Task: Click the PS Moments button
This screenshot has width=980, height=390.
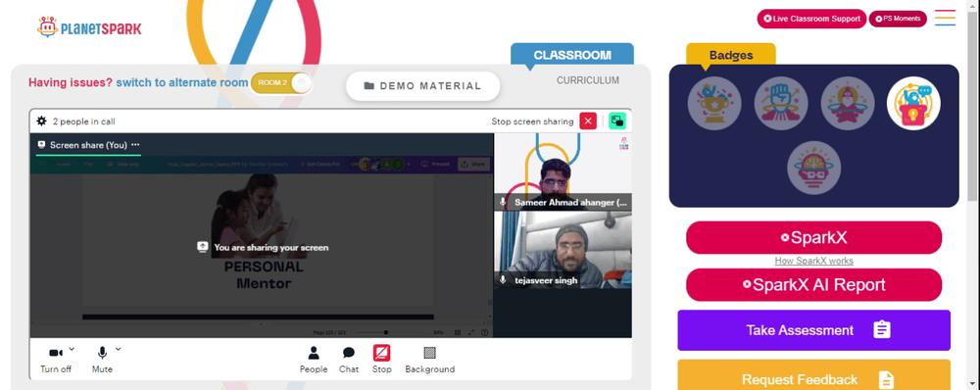Action: (898, 19)
